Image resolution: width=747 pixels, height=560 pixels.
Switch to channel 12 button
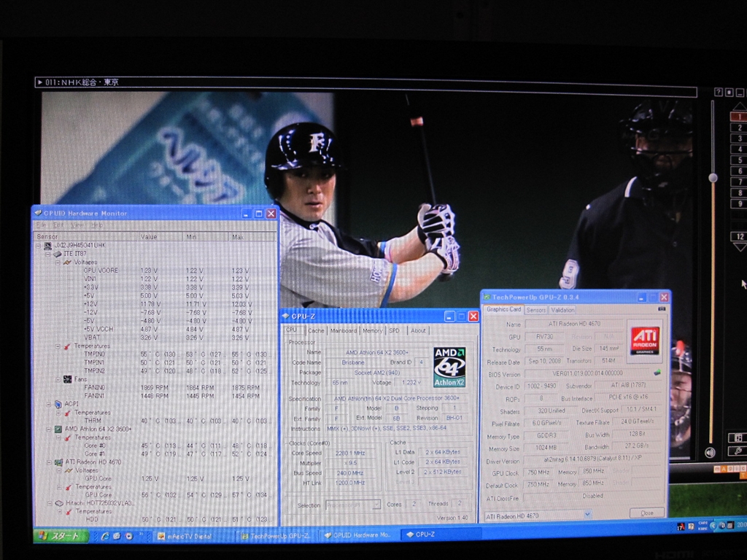pyautogui.click(x=738, y=237)
